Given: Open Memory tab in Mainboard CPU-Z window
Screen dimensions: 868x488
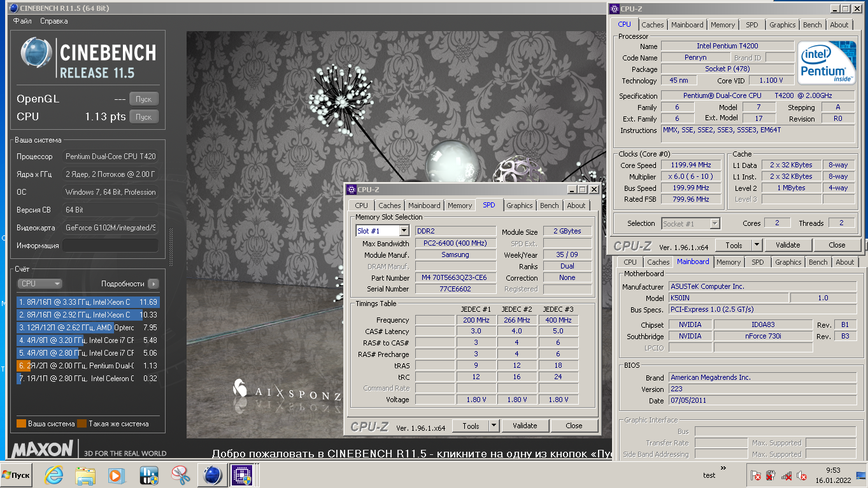Looking at the screenshot, I should coord(729,262).
